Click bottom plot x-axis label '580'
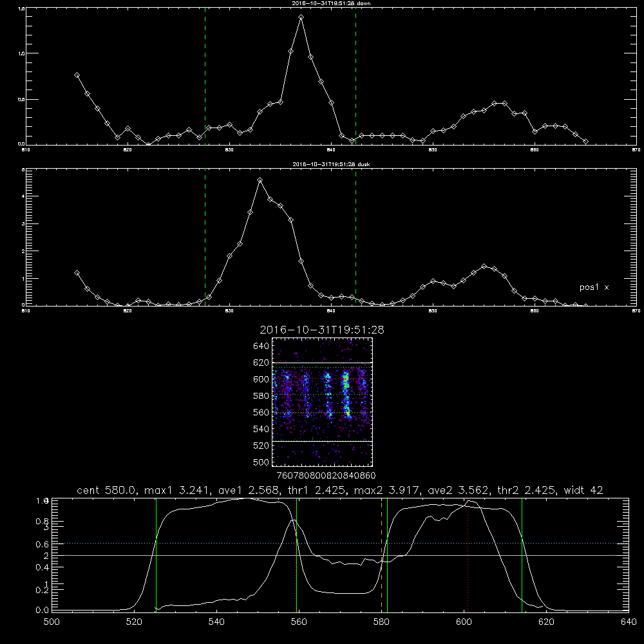The image size is (644, 644). (x=381, y=622)
